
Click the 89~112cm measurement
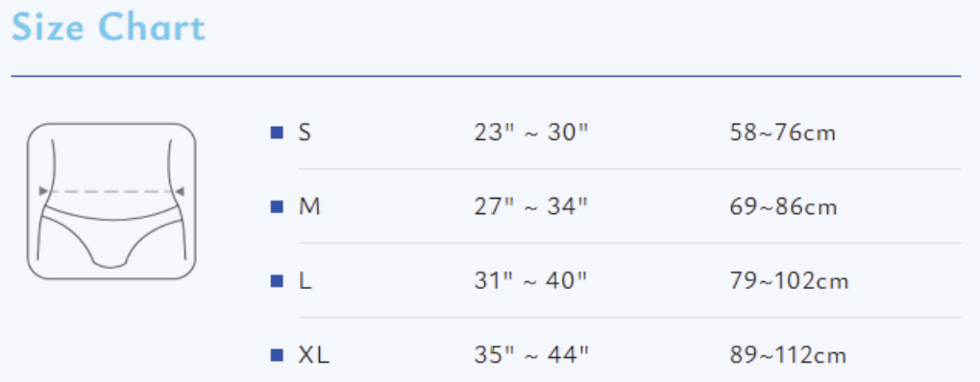pos(788,355)
